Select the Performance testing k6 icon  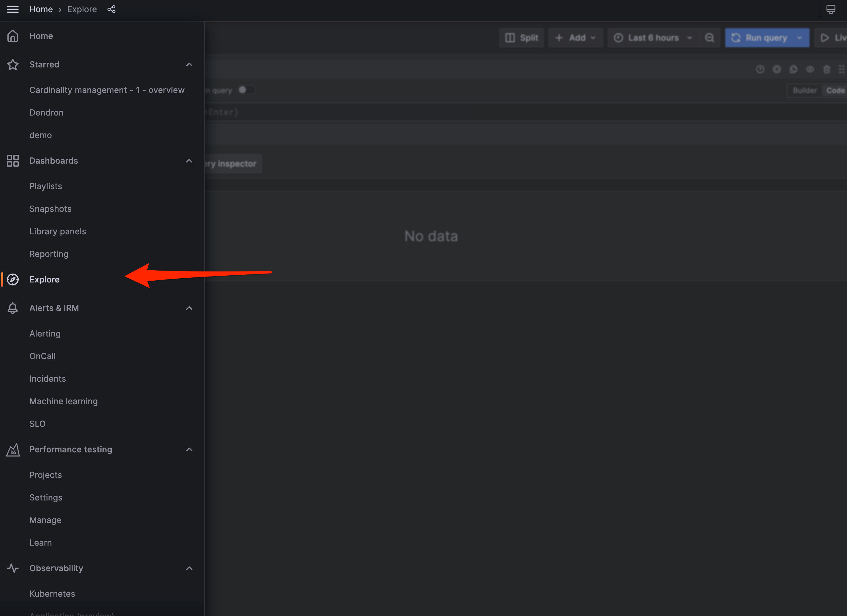pyautogui.click(x=13, y=449)
